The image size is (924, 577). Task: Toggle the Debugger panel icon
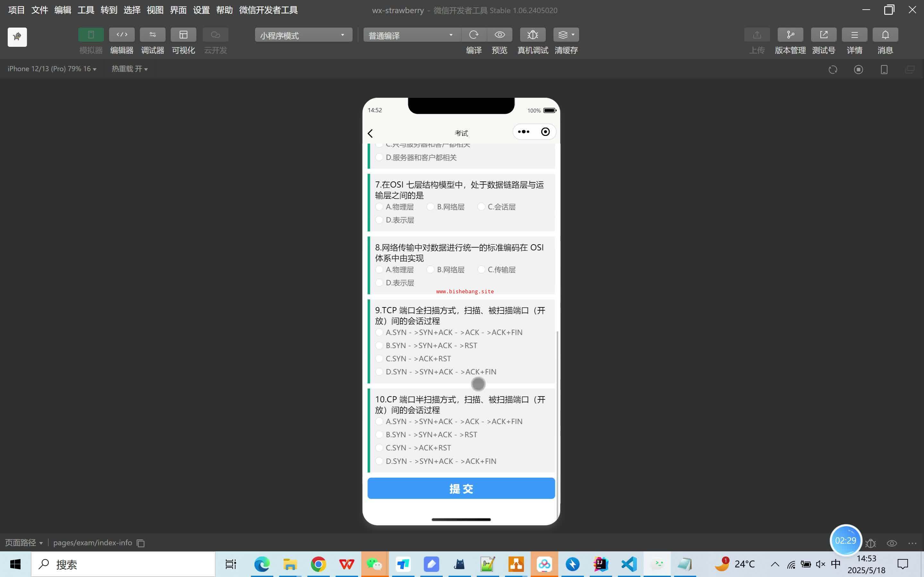click(x=152, y=35)
